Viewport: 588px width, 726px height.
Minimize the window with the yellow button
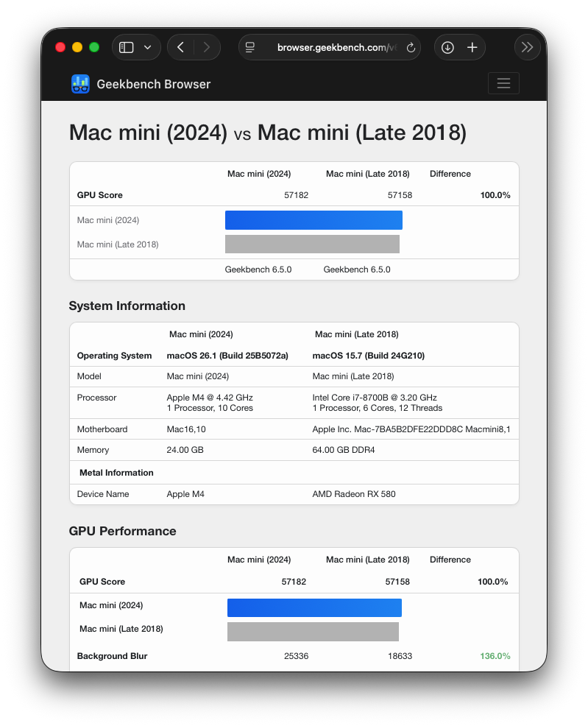(77, 47)
